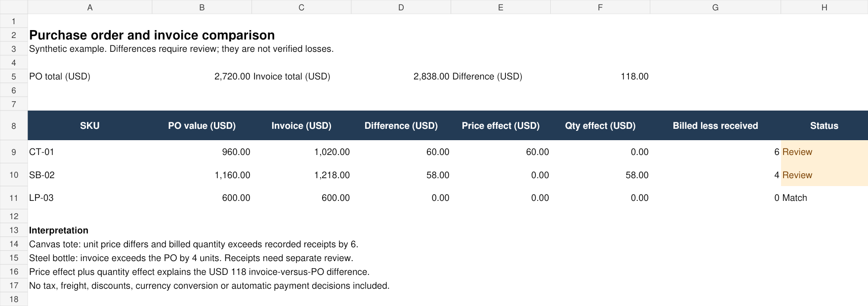
Task: Click the 'Price effect plus quantity effect' line
Action: [199, 271]
